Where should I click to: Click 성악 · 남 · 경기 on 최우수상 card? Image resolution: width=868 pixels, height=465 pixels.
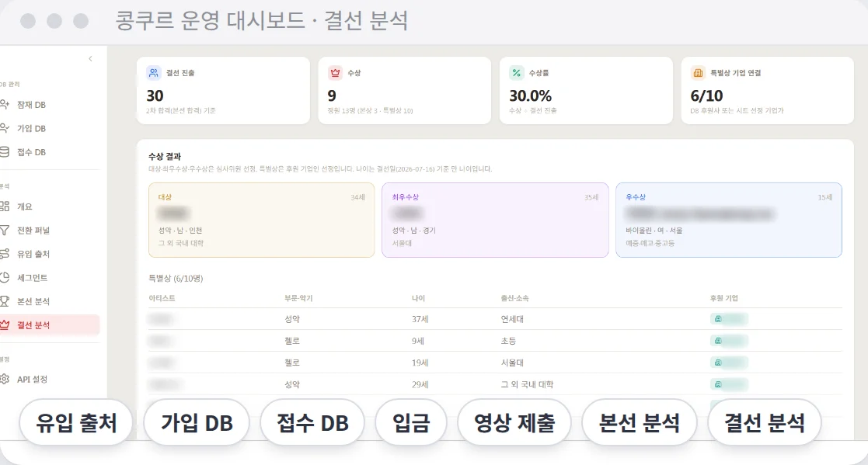point(413,230)
